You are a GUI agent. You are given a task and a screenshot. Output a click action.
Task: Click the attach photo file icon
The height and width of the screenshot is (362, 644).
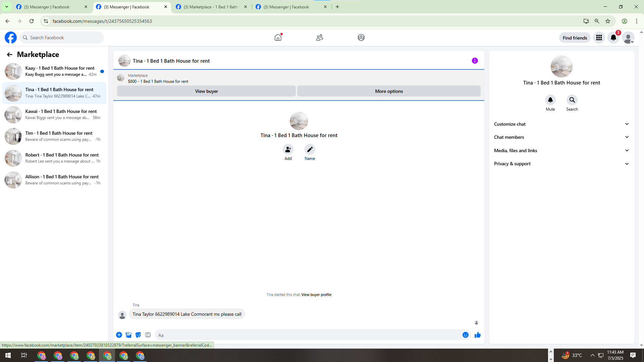click(128, 335)
